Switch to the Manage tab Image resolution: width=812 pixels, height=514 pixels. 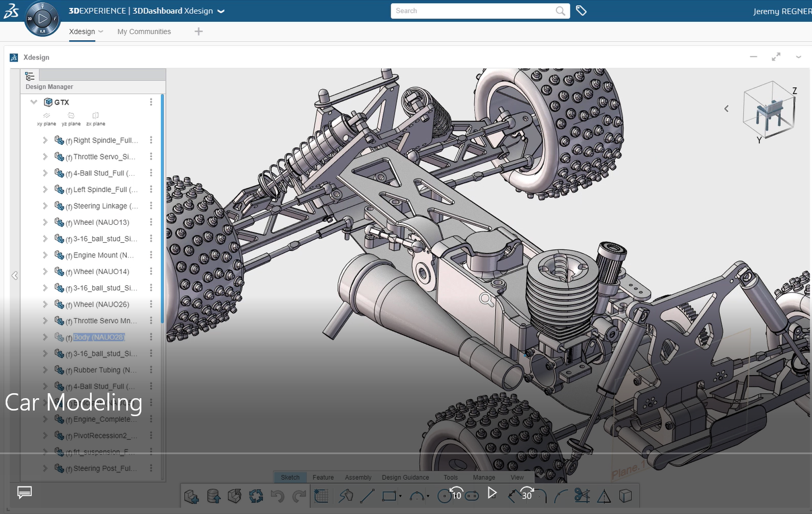pyautogui.click(x=484, y=478)
